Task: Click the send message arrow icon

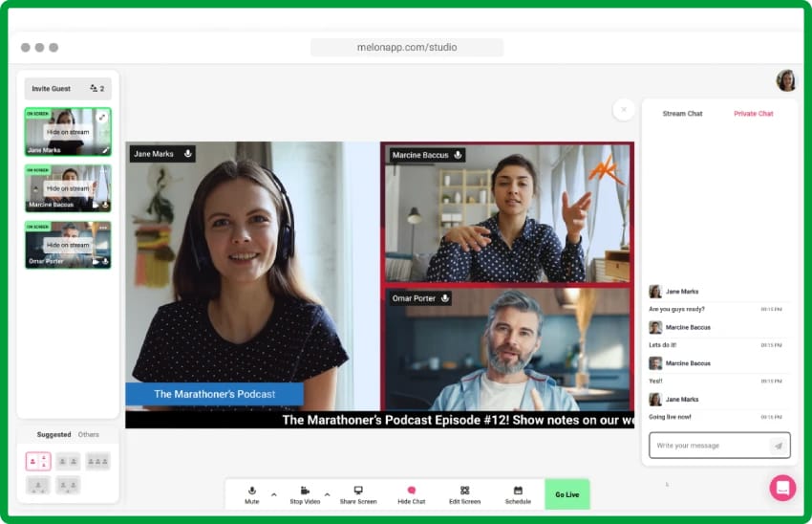Action: (779, 446)
